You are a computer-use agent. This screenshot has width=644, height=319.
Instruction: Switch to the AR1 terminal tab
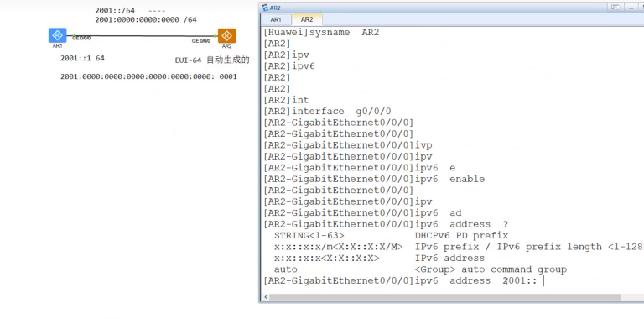coord(276,19)
